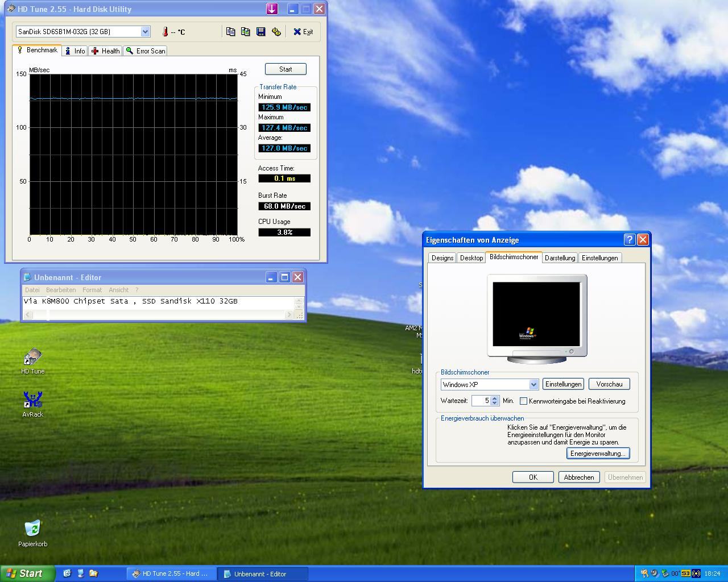The width and height of the screenshot is (728, 582).
Task: Click screensaver monitor preview thumbnail
Action: (x=537, y=319)
